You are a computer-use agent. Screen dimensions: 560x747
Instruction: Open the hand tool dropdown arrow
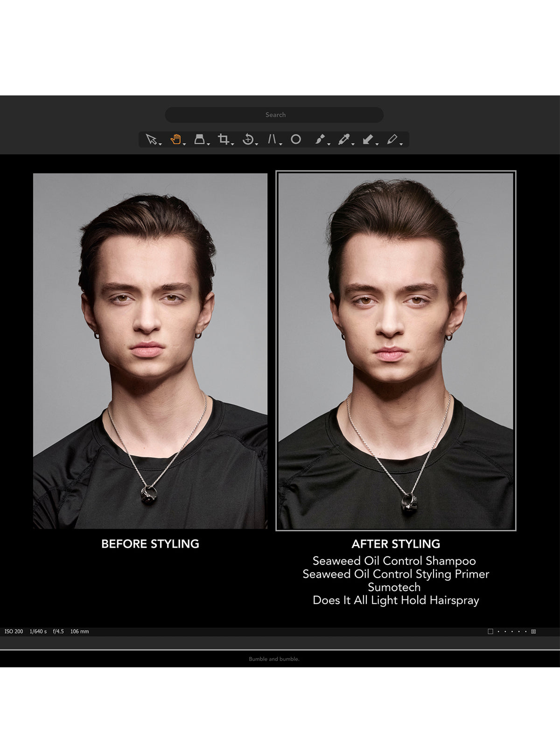(184, 144)
